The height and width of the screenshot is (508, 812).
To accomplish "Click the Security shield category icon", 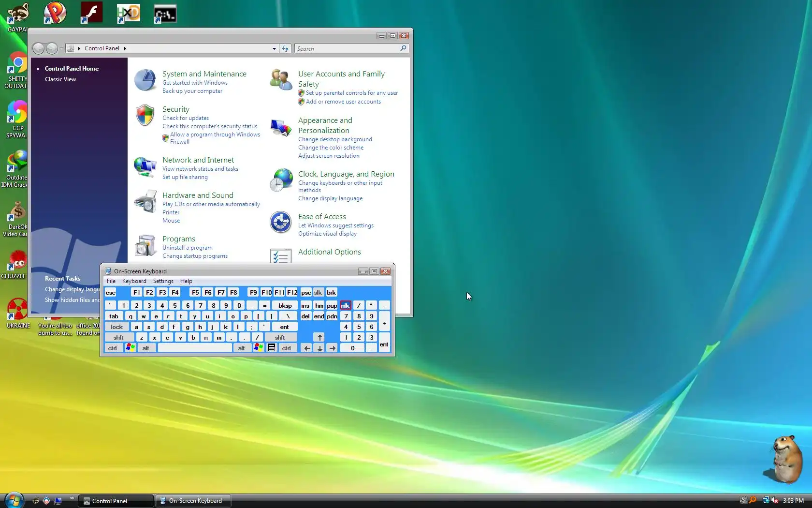I will (145, 116).
